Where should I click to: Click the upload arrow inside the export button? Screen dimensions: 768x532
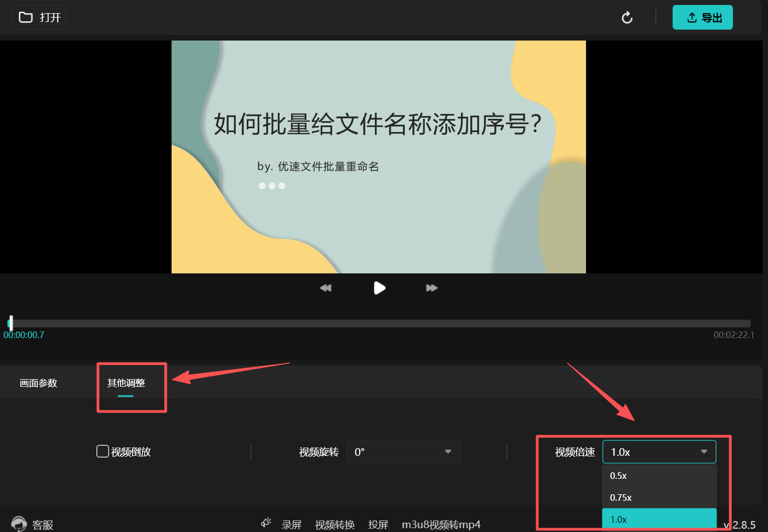[x=691, y=17]
